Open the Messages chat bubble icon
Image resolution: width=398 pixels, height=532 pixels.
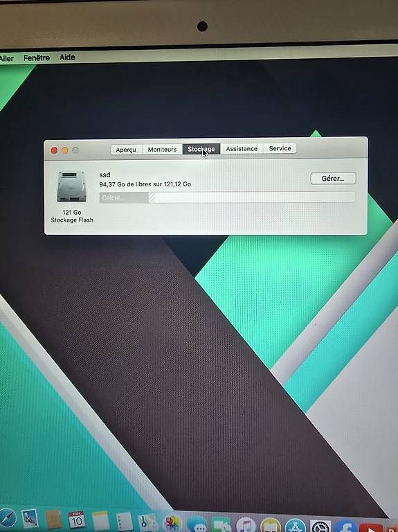[x=197, y=524]
